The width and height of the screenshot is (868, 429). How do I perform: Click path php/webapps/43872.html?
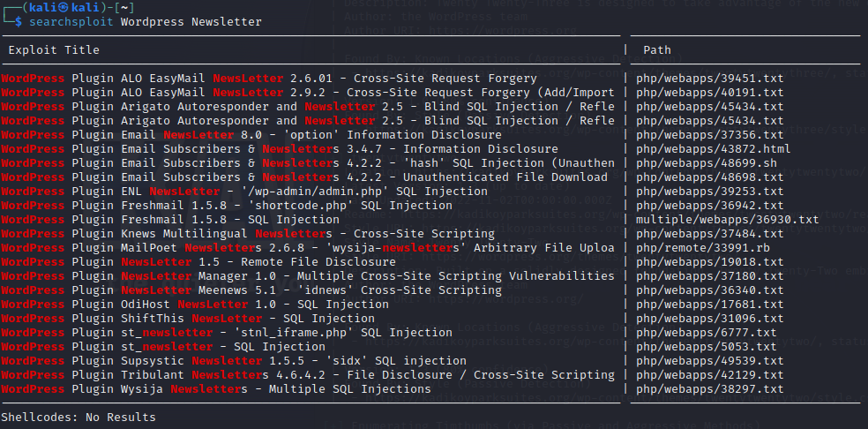pyautogui.click(x=714, y=149)
